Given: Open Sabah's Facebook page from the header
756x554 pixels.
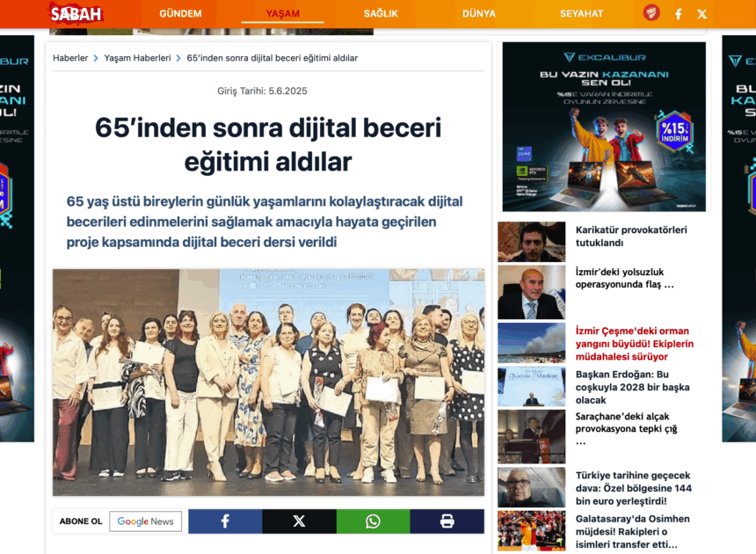Looking at the screenshot, I should pos(678,14).
